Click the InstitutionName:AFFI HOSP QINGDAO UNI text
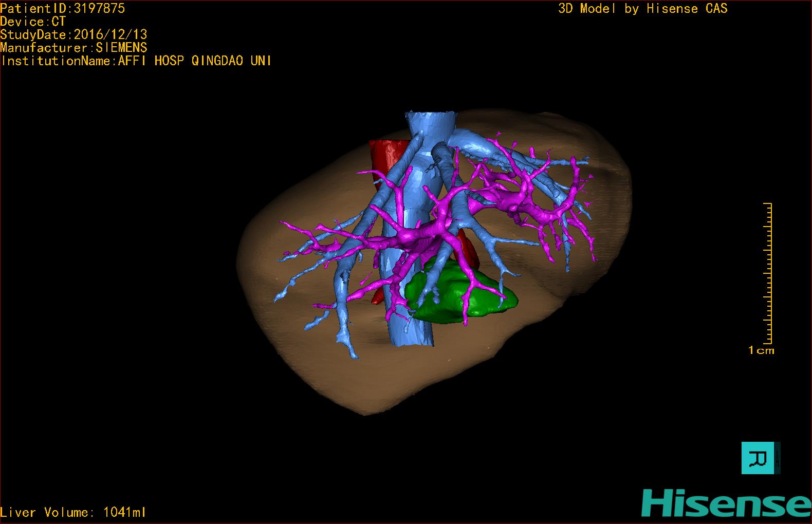812x524 pixels. click(136, 61)
